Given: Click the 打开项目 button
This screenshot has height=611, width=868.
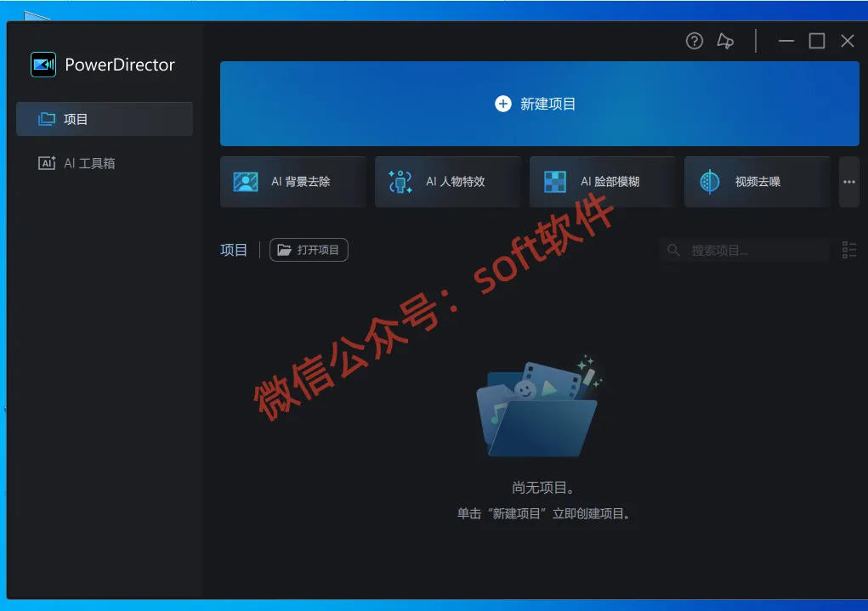Looking at the screenshot, I should (309, 250).
